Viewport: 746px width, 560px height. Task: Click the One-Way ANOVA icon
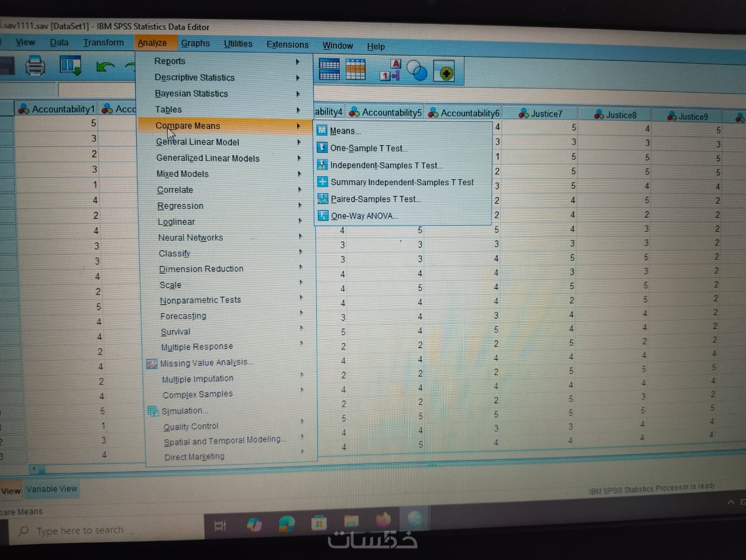pyautogui.click(x=323, y=216)
